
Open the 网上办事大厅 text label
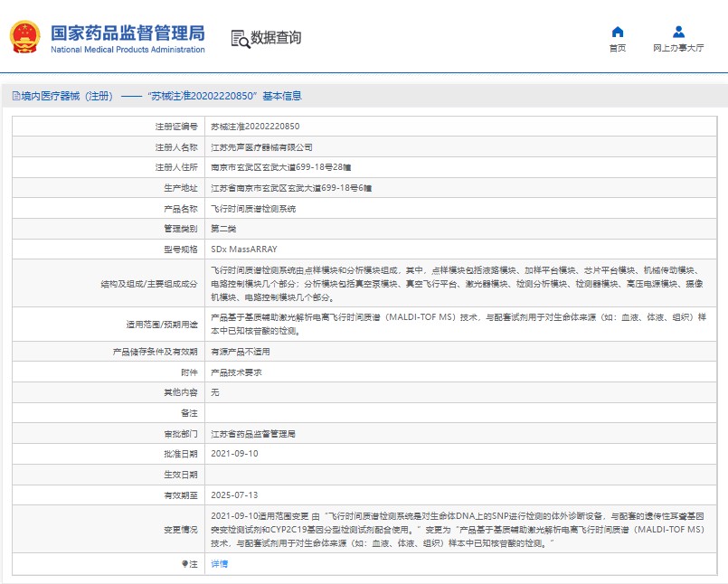(x=678, y=49)
